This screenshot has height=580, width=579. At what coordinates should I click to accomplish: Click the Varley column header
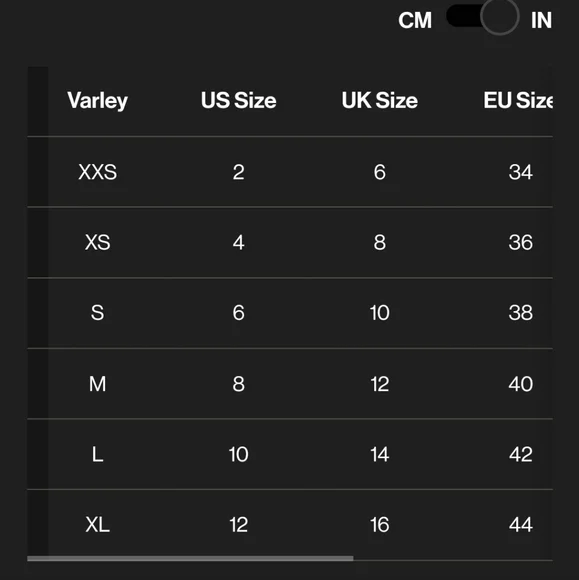[x=98, y=101]
